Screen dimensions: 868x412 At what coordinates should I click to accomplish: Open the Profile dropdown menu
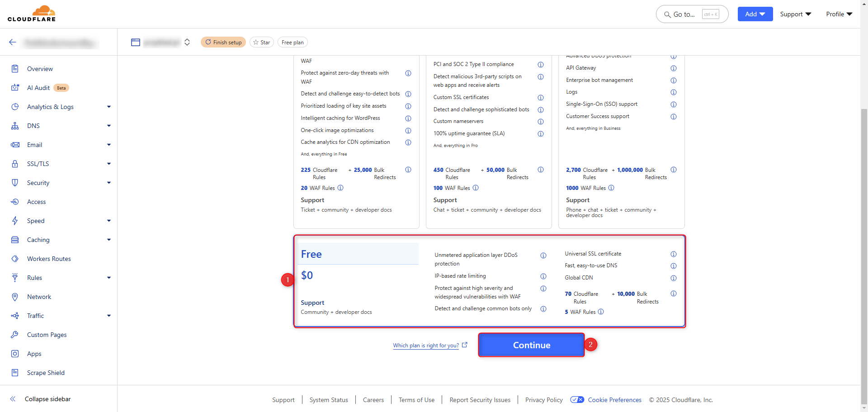pos(839,14)
